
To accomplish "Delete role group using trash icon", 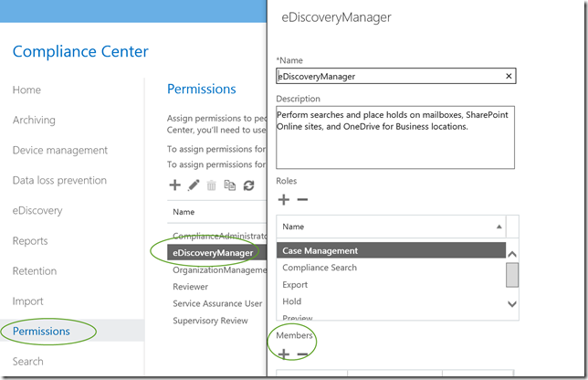I will (212, 185).
